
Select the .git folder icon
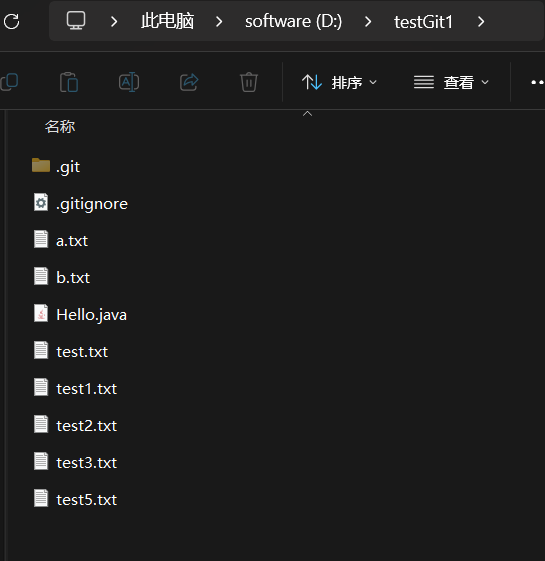coord(41,166)
